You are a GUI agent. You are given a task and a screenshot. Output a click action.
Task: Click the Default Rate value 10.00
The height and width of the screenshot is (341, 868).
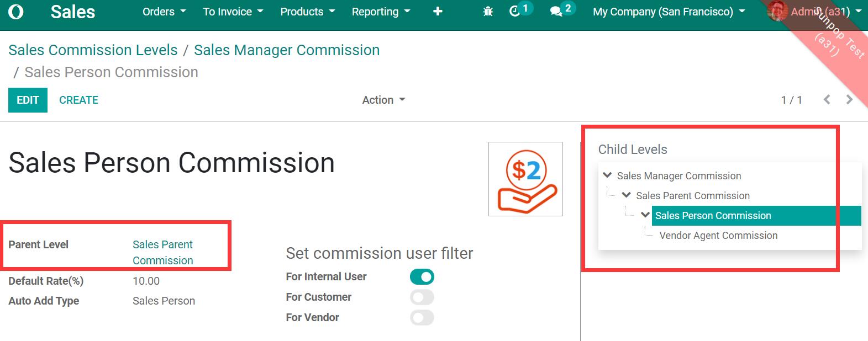click(146, 281)
